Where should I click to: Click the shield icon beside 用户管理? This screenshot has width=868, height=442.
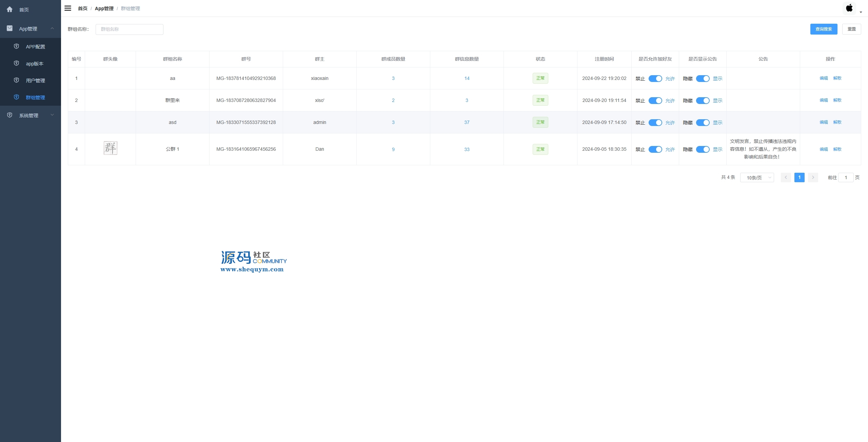[x=16, y=80]
